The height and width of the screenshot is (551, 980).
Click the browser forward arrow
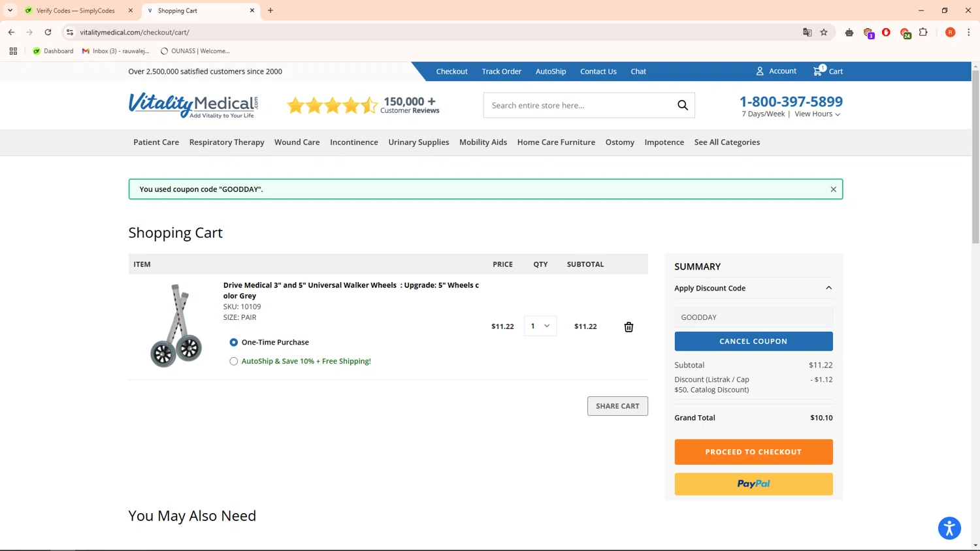tap(29, 32)
